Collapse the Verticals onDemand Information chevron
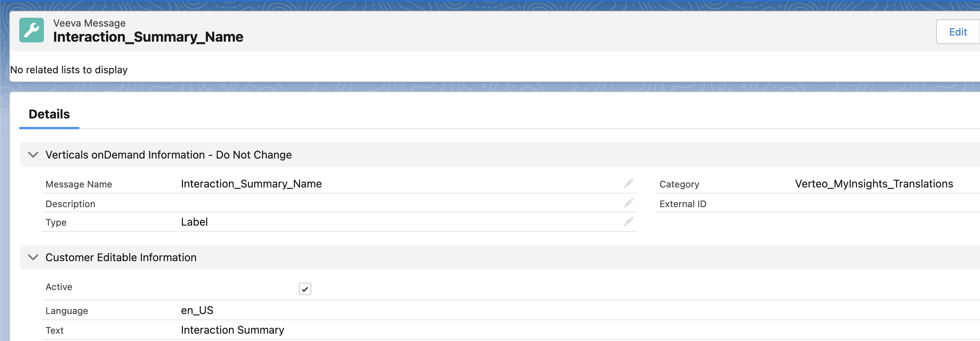 tap(34, 155)
